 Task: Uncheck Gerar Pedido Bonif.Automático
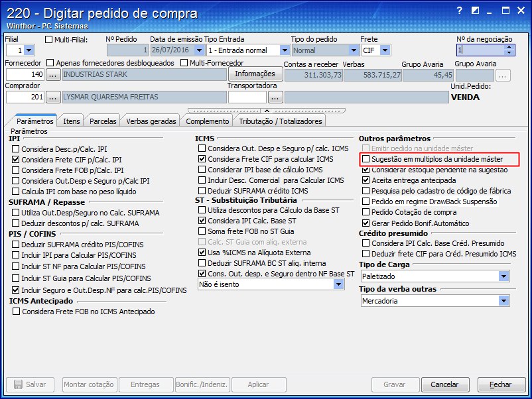tap(366, 223)
